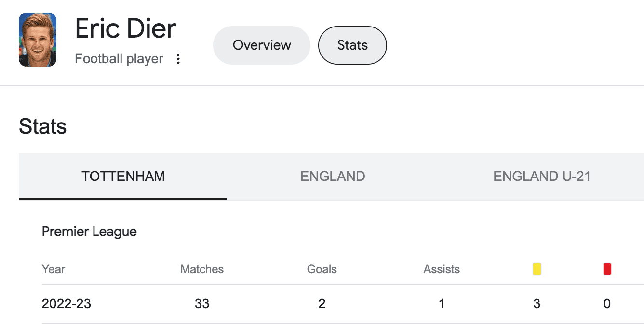
Task: Select the TOTTENHAM team tab
Action: (x=123, y=176)
